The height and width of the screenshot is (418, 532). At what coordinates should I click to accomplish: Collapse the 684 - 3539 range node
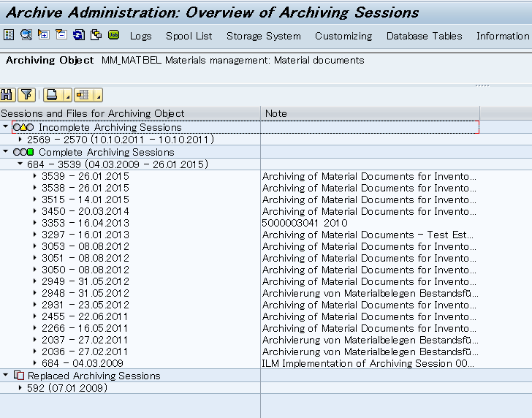pos(20,164)
